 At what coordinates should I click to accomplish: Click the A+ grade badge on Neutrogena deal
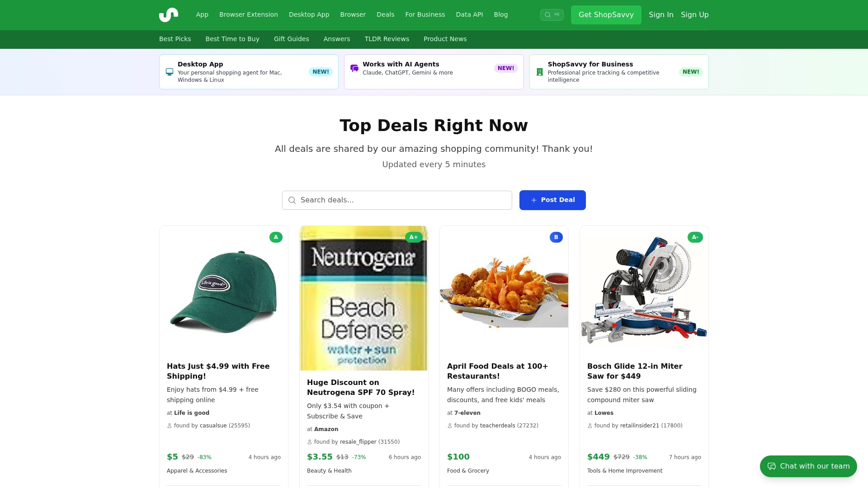413,237
